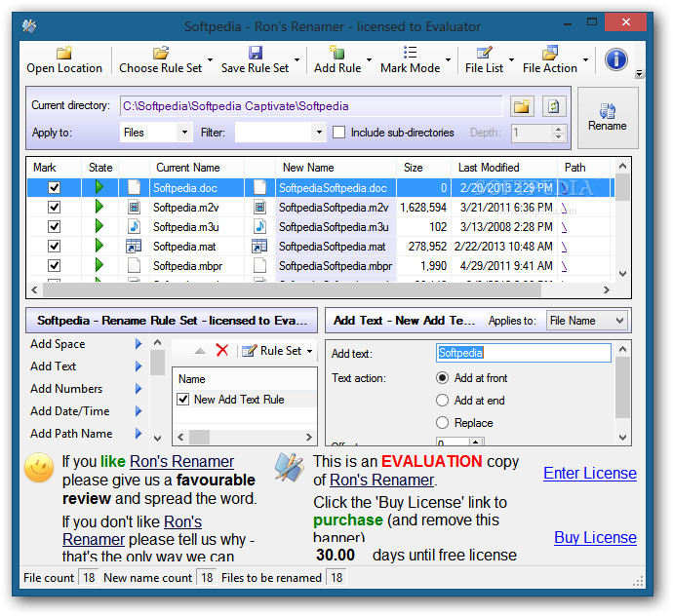Click the Ron's Renamer logo in evaluation banner
This screenshot has height=616, width=673.
(290, 467)
